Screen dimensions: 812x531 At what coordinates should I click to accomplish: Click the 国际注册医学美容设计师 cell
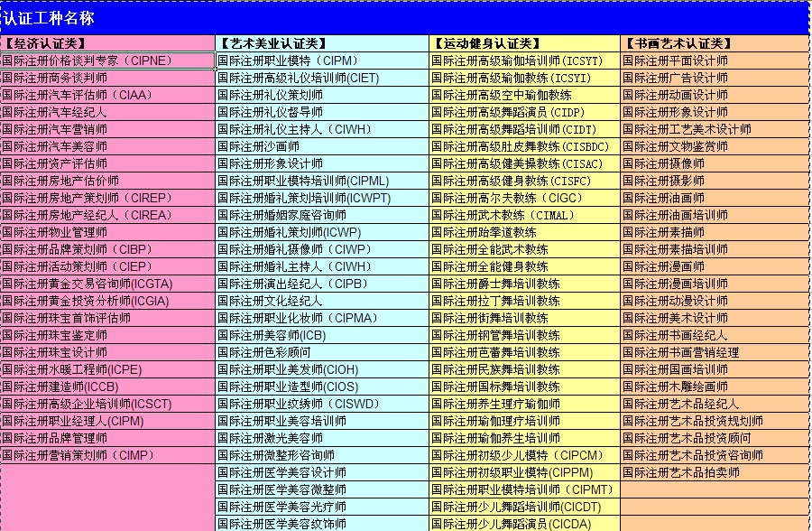click(322, 472)
